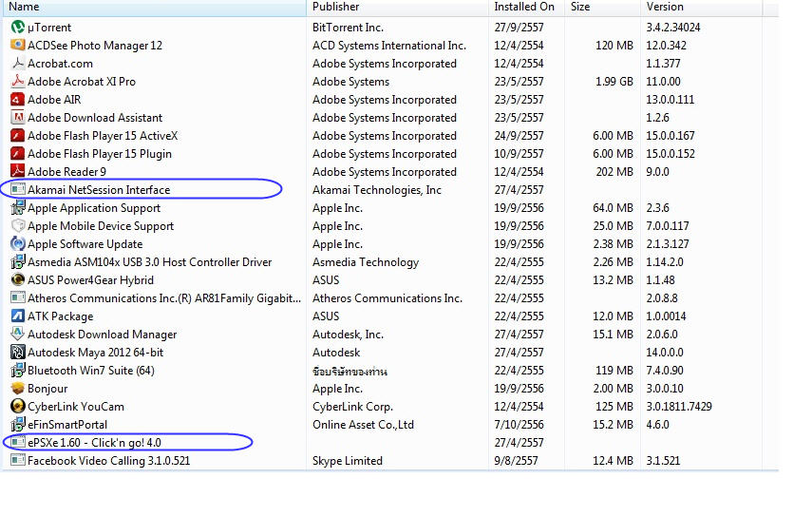This screenshot has height=517, width=812.
Task: Select the Facebook Video Calling 3.1.0.521 name
Action: click(109, 461)
